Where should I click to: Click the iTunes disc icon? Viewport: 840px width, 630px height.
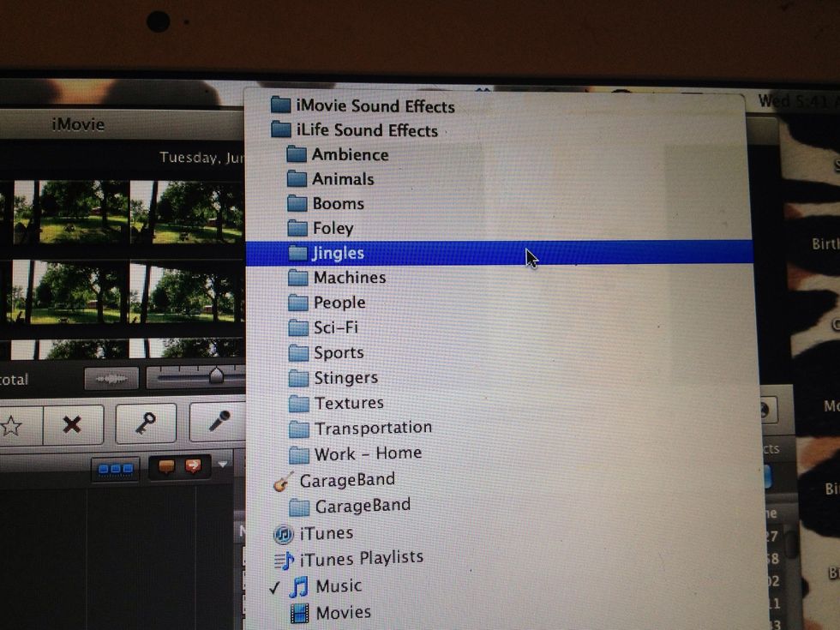[x=284, y=534]
